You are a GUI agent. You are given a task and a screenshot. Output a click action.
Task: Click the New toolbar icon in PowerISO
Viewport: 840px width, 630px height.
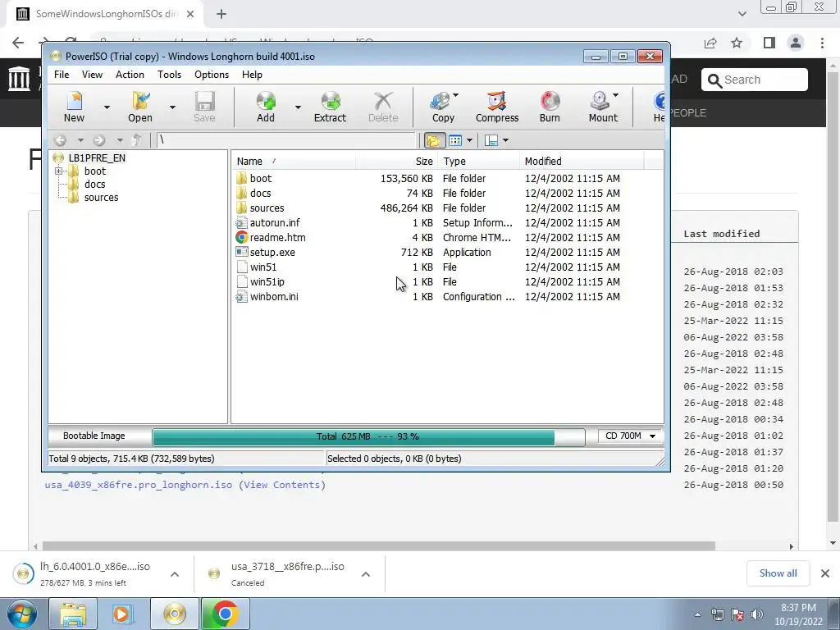tap(74, 107)
